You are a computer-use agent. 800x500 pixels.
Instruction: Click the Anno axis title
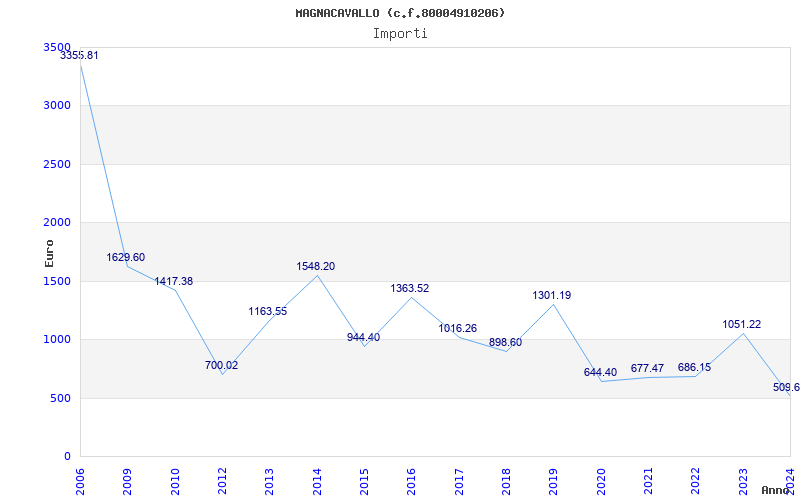click(776, 490)
